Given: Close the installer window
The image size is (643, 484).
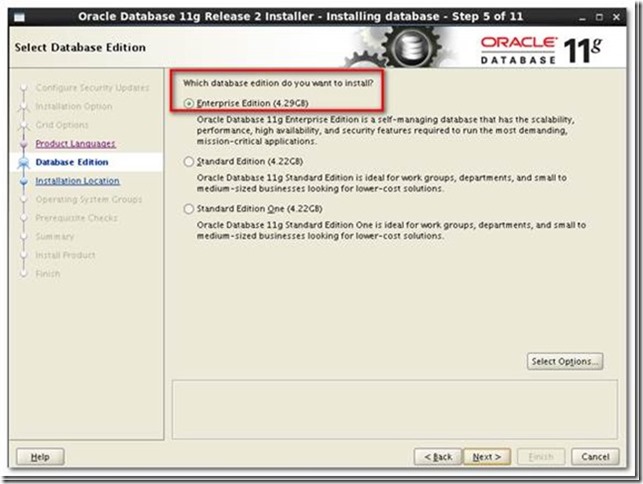Looking at the screenshot, I should [x=616, y=17].
